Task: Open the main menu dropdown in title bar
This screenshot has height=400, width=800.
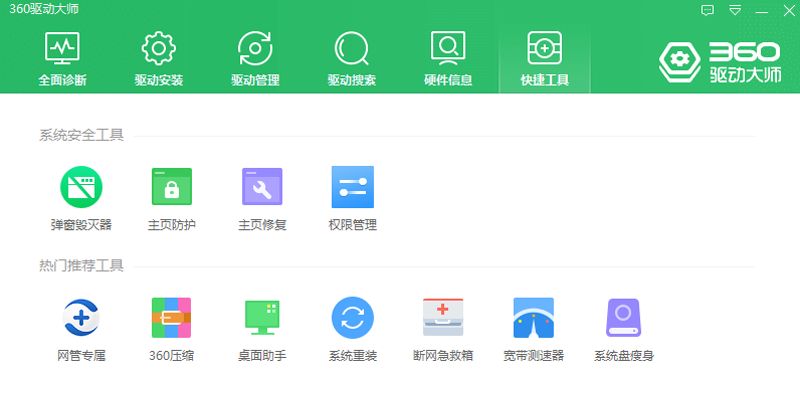Action: coord(735,10)
